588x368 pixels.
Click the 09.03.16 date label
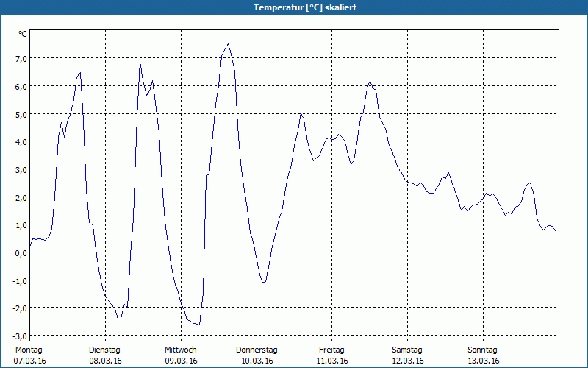pos(181,361)
